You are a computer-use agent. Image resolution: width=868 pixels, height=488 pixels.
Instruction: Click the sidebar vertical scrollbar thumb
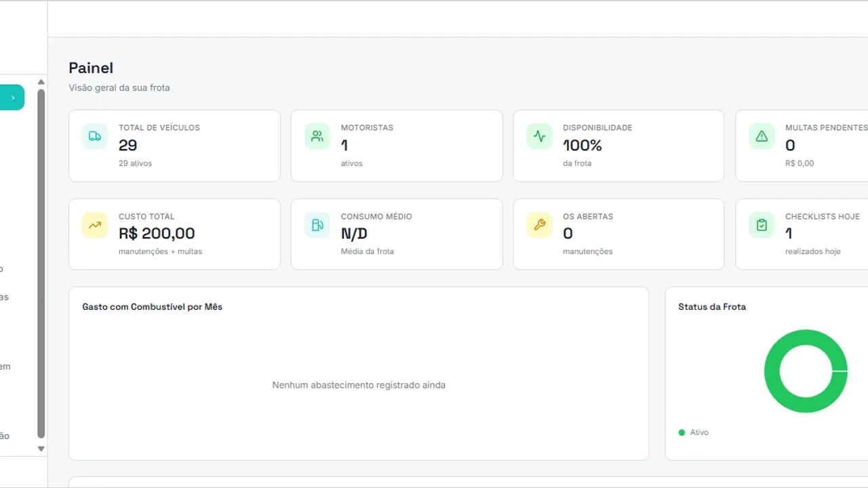click(x=41, y=264)
